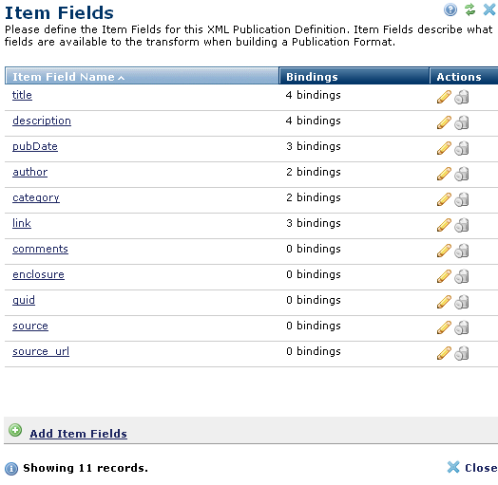
Task: Click the edit pencil for the guid field
Action: pos(444,302)
